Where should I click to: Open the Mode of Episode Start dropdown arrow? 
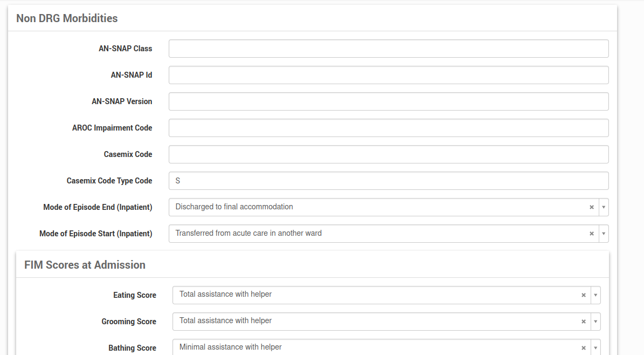click(604, 234)
